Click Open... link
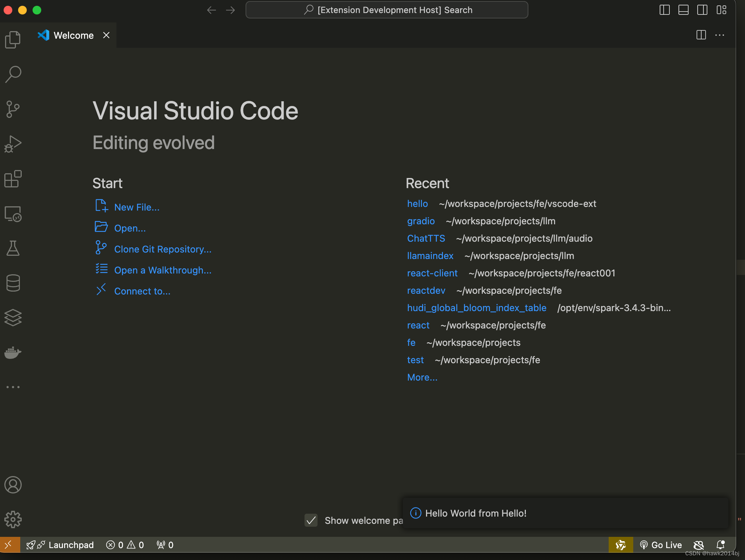 tap(130, 228)
